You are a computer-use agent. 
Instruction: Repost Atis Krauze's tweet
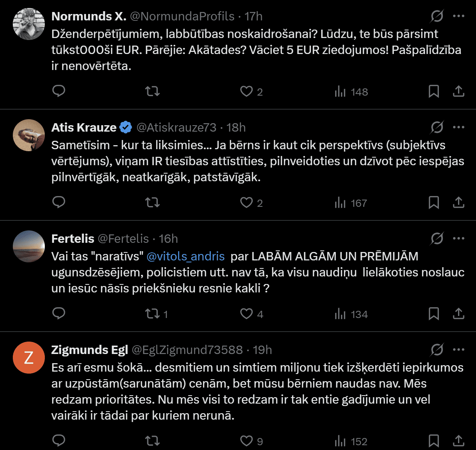(153, 202)
